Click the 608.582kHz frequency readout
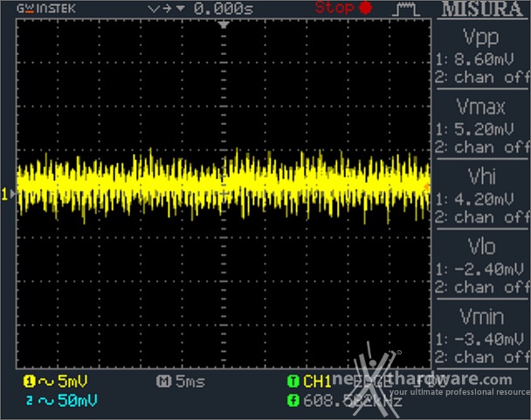 point(353,401)
